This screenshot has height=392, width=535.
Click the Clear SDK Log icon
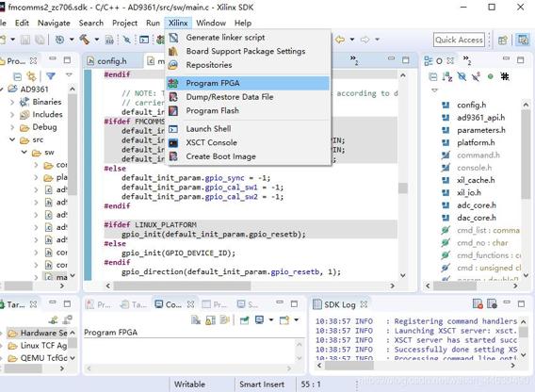pyautogui.click(x=478, y=303)
